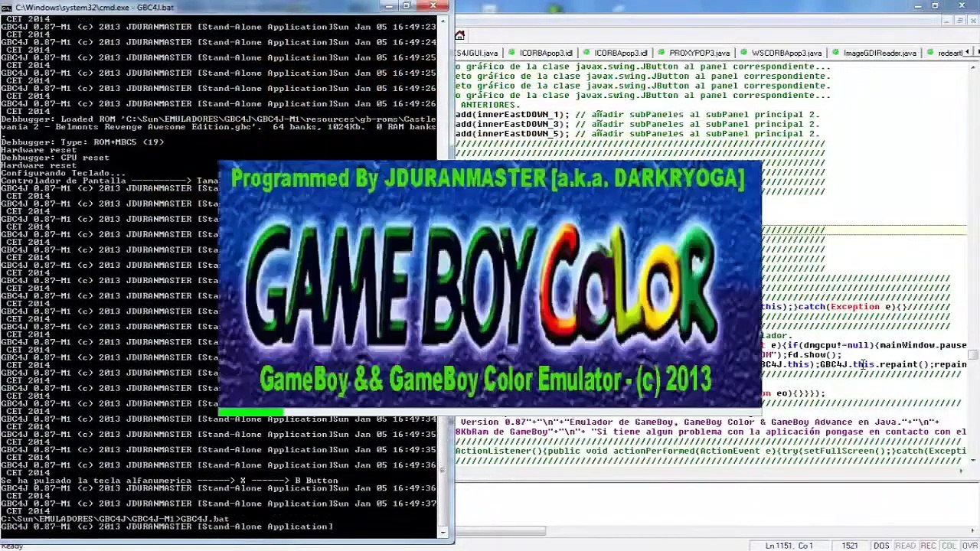Maximize the cmd.exe window

[407, 6]
